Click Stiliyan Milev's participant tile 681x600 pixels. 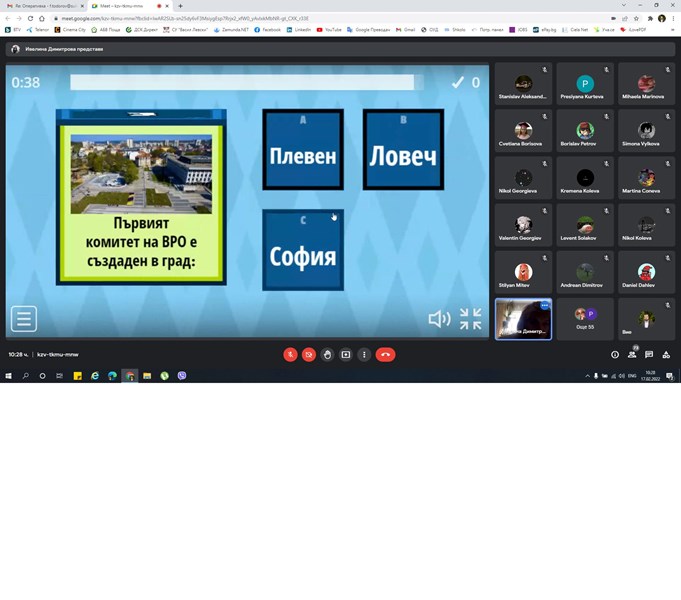pyautogui.click(x=523, y=275)
